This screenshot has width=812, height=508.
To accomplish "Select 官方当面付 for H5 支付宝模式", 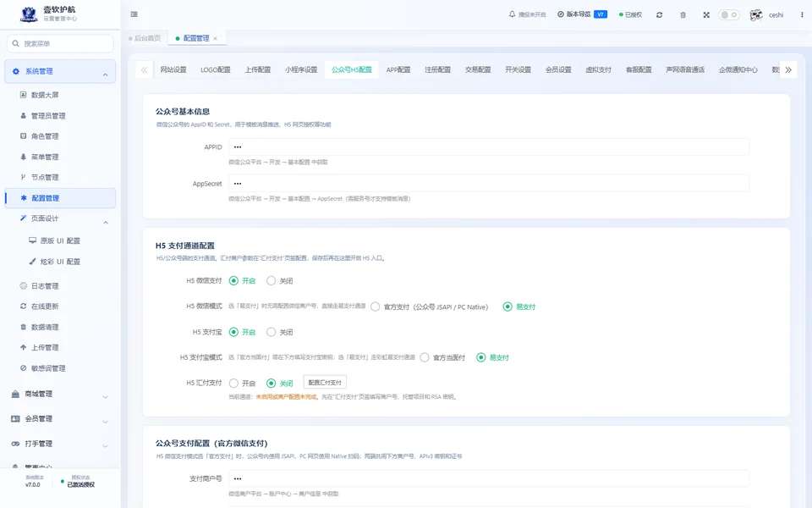I will click(x=425, y=357).
